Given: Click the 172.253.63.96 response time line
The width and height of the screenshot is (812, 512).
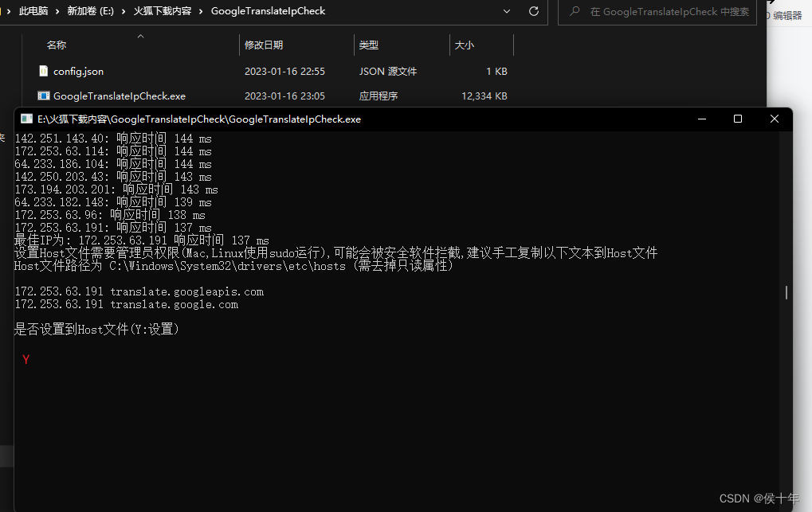Looking at the screenshot, I should [110, 215].
